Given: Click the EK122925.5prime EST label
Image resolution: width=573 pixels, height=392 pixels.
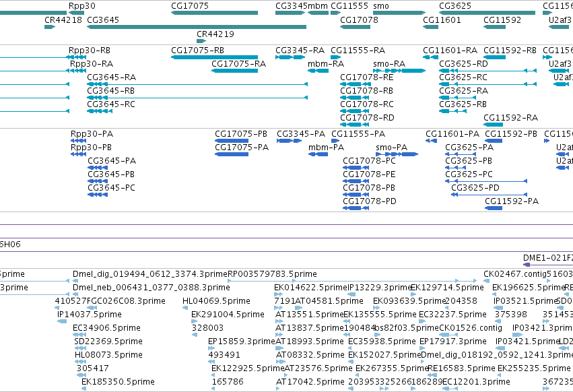Looking at the screenshot, I should (x=248, y=368).
